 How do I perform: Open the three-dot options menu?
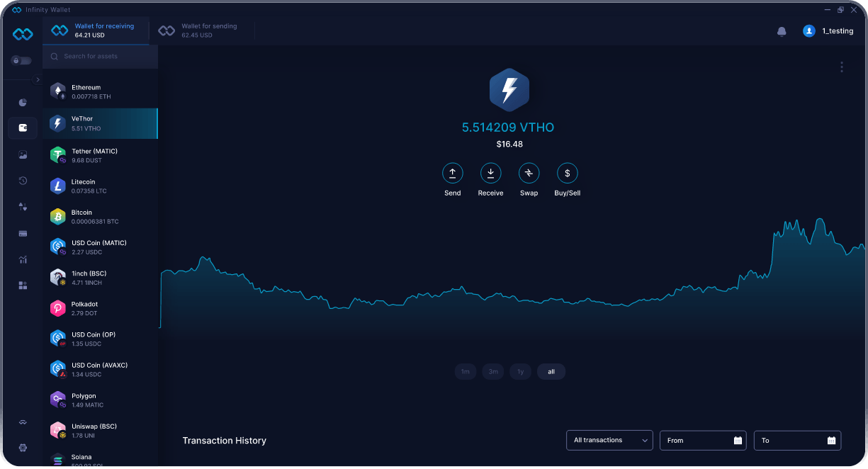pos(842,67)
